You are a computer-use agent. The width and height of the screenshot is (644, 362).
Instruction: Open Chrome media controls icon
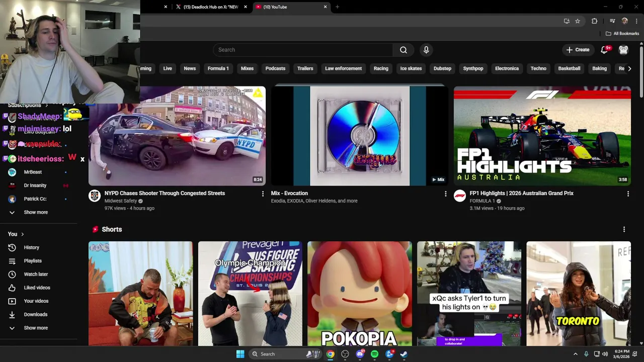click(x=612, y=21)
